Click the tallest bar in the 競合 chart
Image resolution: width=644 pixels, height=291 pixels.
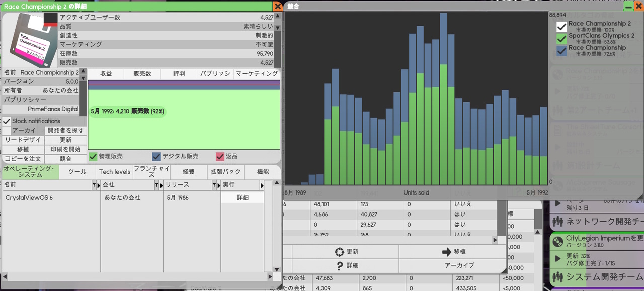click(x=443, y=99)
